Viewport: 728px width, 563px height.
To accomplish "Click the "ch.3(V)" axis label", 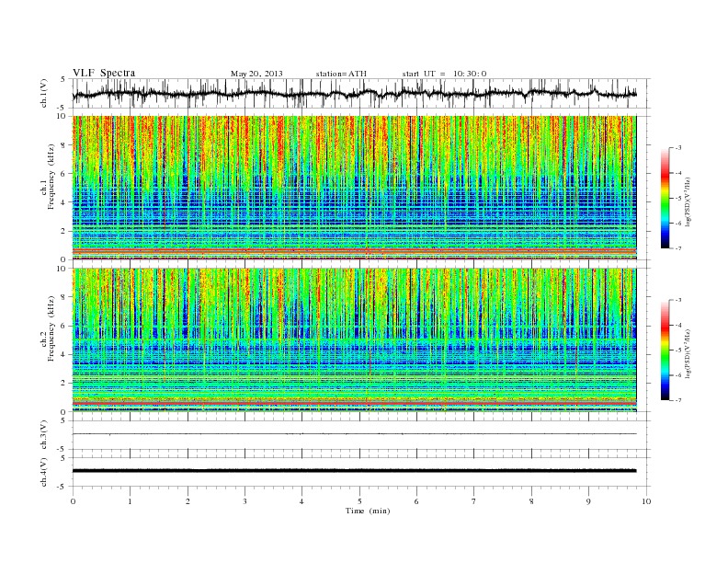I will 44,435.
